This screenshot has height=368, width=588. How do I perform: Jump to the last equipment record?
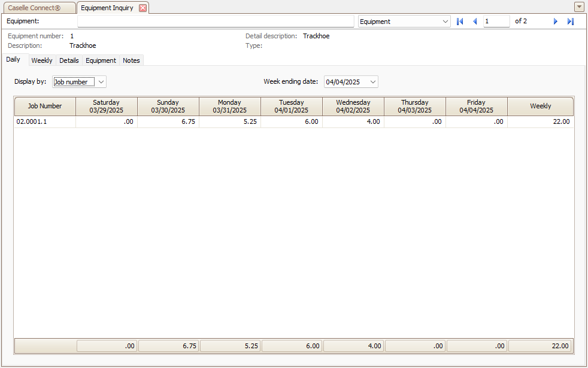point(571,22)
